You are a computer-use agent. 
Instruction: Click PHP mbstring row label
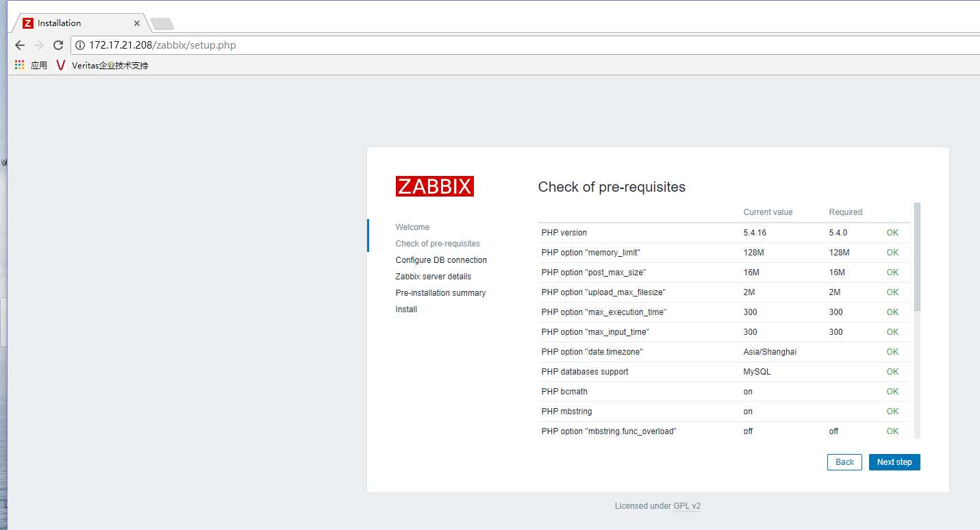566,412
